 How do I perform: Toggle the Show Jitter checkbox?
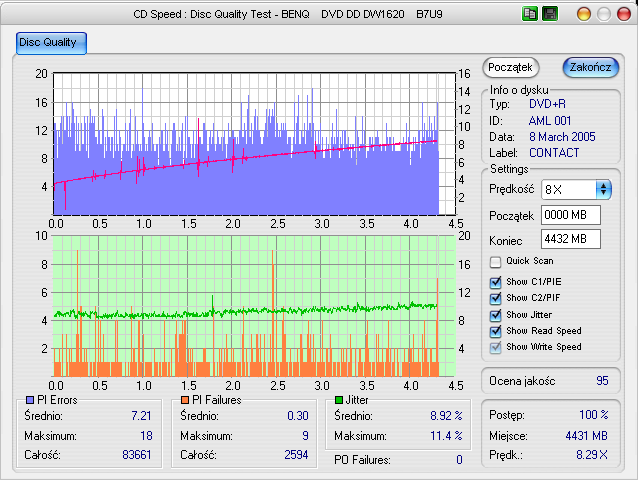click(x=495, y=315)
